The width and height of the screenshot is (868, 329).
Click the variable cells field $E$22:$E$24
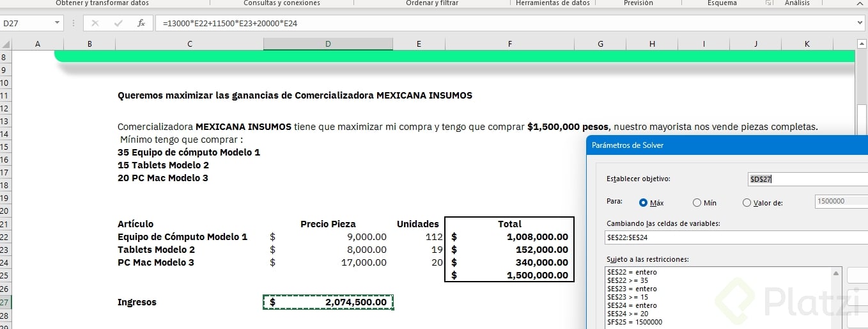click(x=736, y=237)
